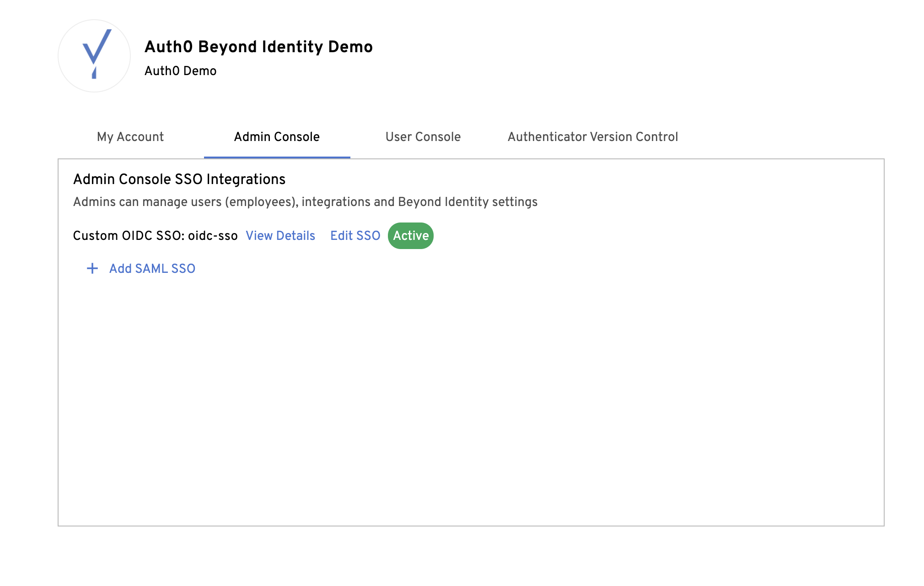
Task: Open the User Console tab
Action: click(423, 137)
